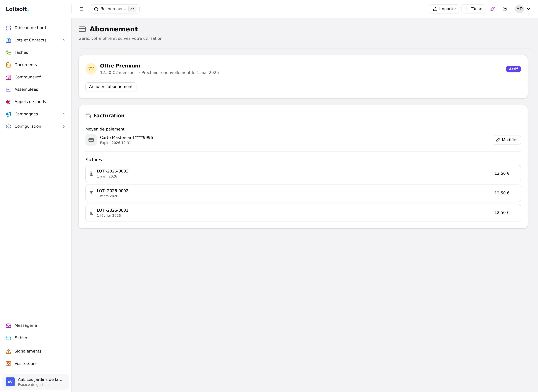Click the Campagnes megaphone icon
Image resolution: width=538 pixels, height=392 pixels.
9,114
